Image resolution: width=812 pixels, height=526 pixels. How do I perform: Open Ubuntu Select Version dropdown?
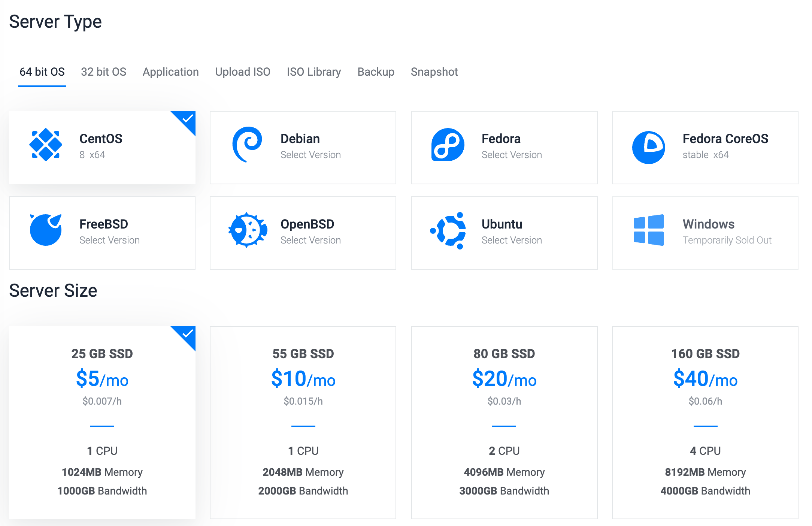point(512,240)
